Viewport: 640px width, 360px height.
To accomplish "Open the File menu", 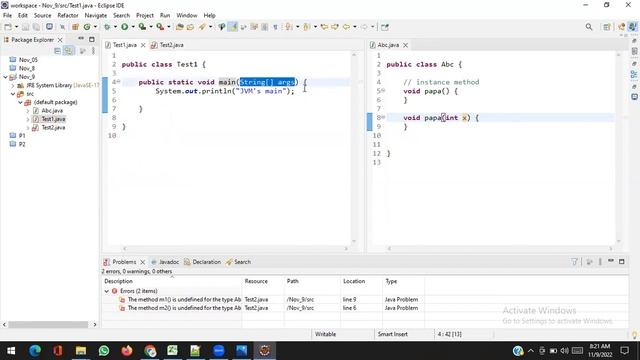I will tap(7, 15).
